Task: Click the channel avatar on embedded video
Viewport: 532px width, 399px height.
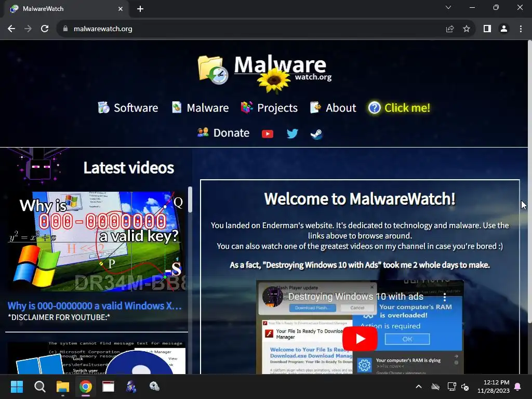Action: tap(273, 296)
